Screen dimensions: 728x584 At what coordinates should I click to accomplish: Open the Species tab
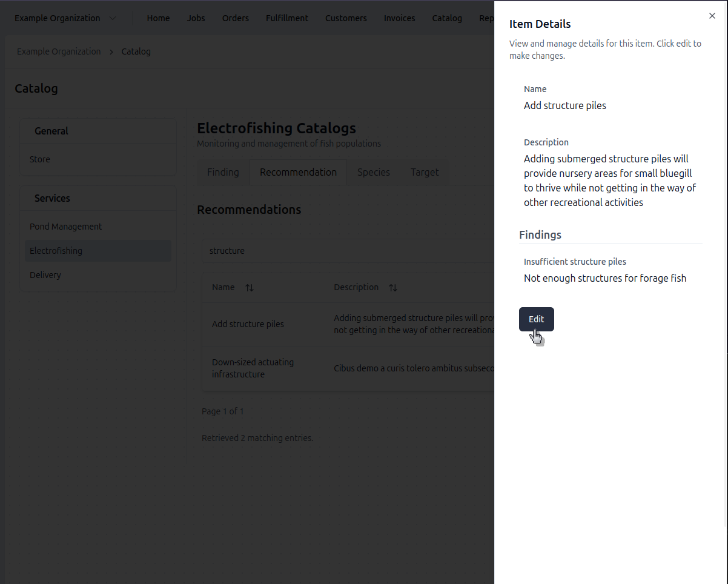[x=373, y=172]
